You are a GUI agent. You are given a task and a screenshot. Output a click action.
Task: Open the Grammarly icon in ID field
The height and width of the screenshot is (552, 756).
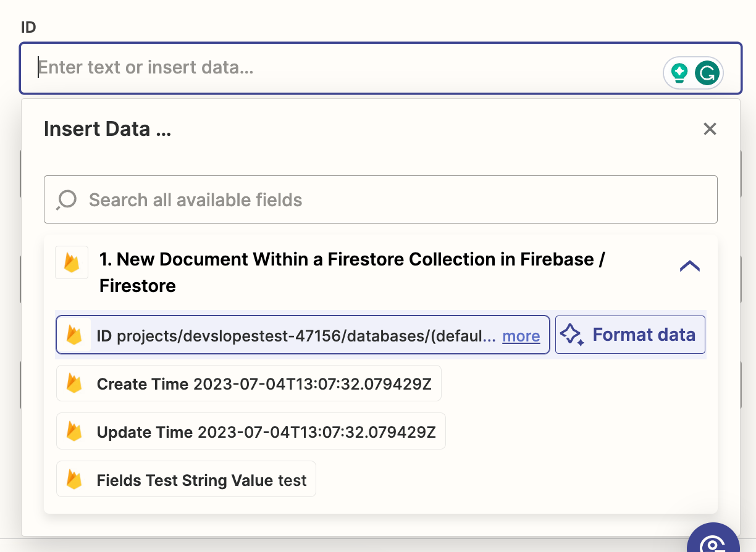coord(707,73)
